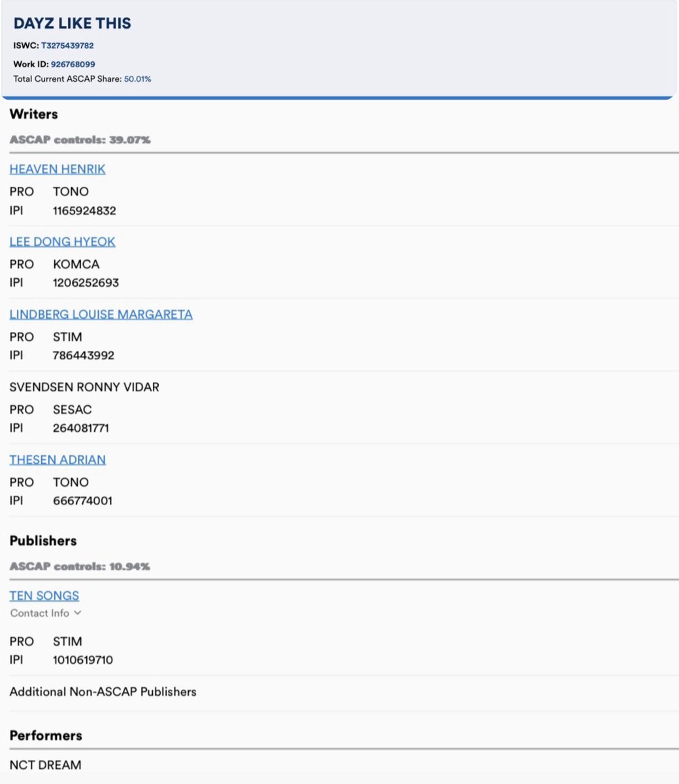Click Writers ASCAP controls: 39.07% text
Viewport: 679px width, 784px height.
[80, 140]
